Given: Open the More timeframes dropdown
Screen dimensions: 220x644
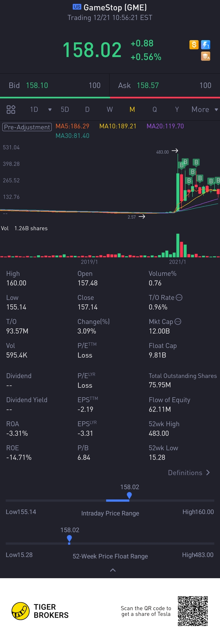Looking at the screenshot, I should tap(205, 109).
